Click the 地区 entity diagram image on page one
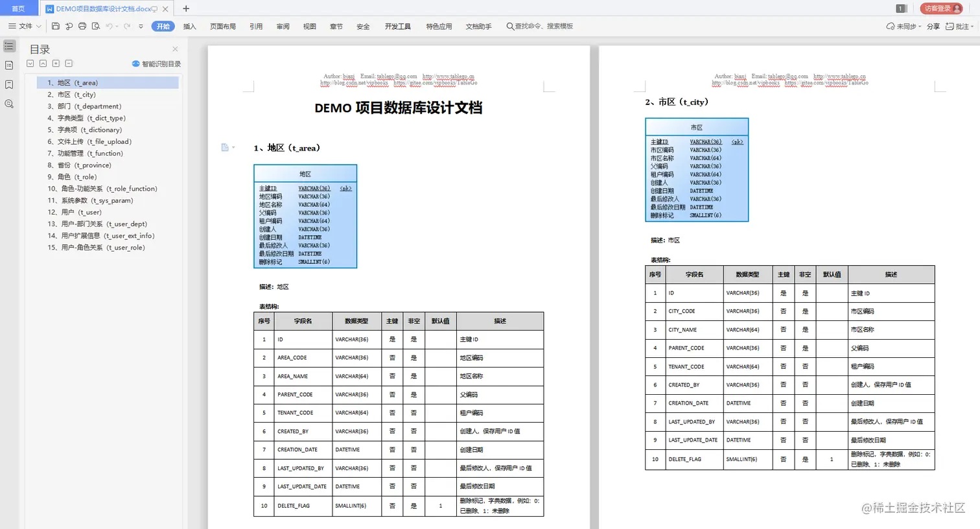 point(305,217)
